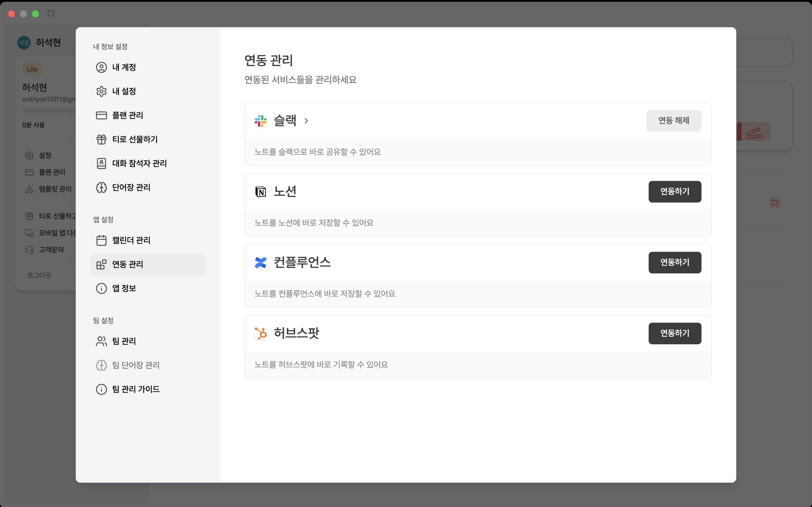Connect Confluence with 연동하기 button

click(674, 263)
